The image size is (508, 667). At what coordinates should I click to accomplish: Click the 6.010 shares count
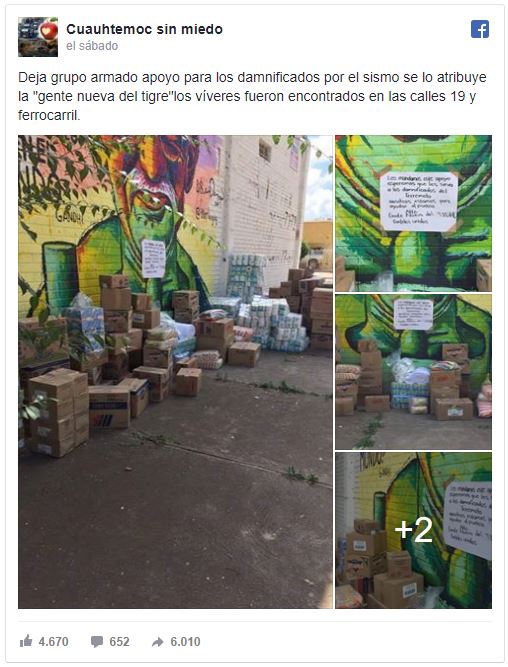185,641
